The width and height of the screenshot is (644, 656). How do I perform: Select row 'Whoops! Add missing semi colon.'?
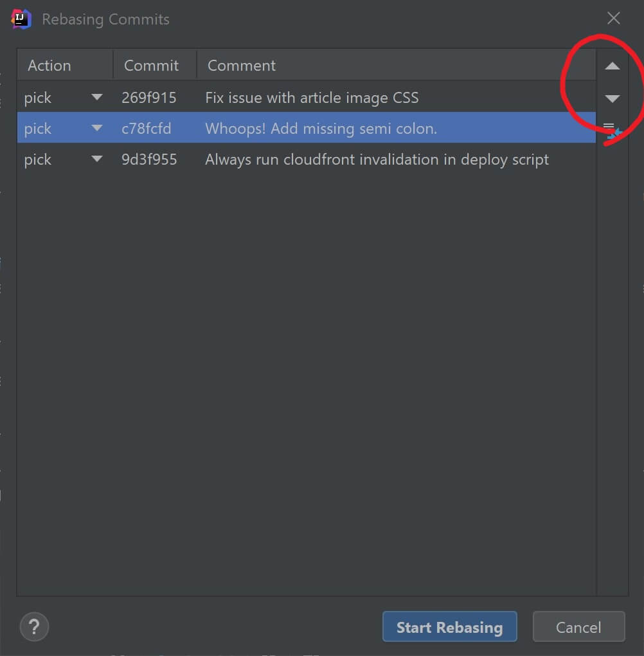tap(306, 127)
